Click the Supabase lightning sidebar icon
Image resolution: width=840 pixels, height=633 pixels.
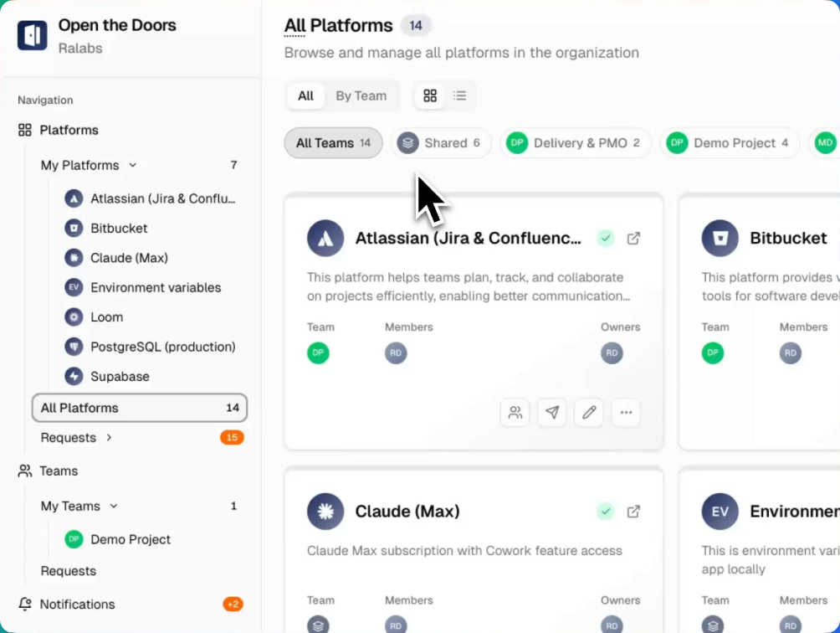tap(74, 376)
